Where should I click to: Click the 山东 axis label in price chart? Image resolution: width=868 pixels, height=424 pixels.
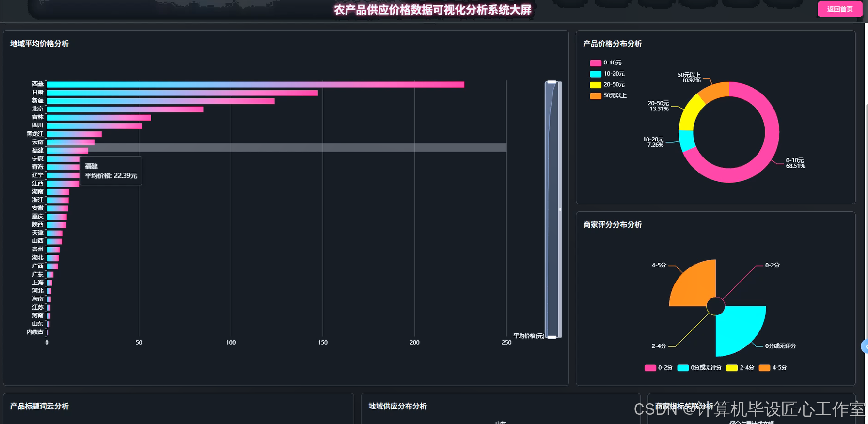[x=38, y=324]
